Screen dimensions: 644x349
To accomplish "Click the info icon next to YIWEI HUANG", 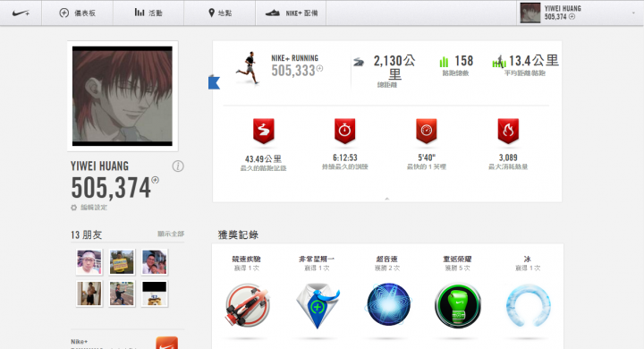I will (x=178, y=166).
